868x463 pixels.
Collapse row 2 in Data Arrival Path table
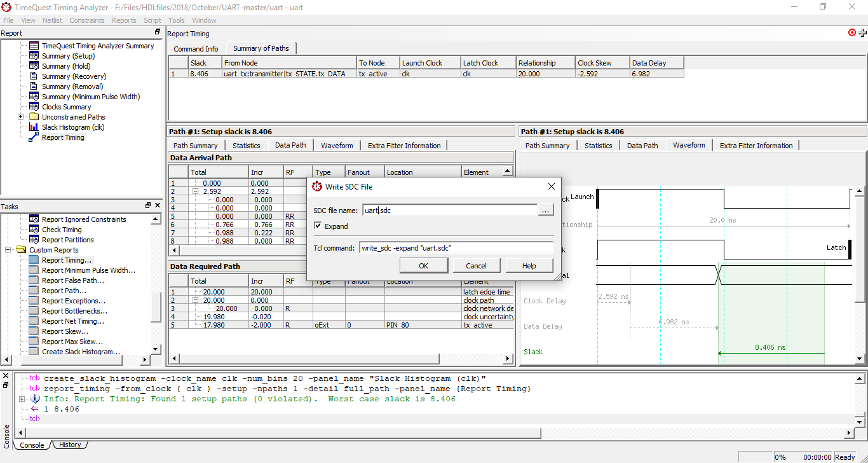(x=194, y=191)
